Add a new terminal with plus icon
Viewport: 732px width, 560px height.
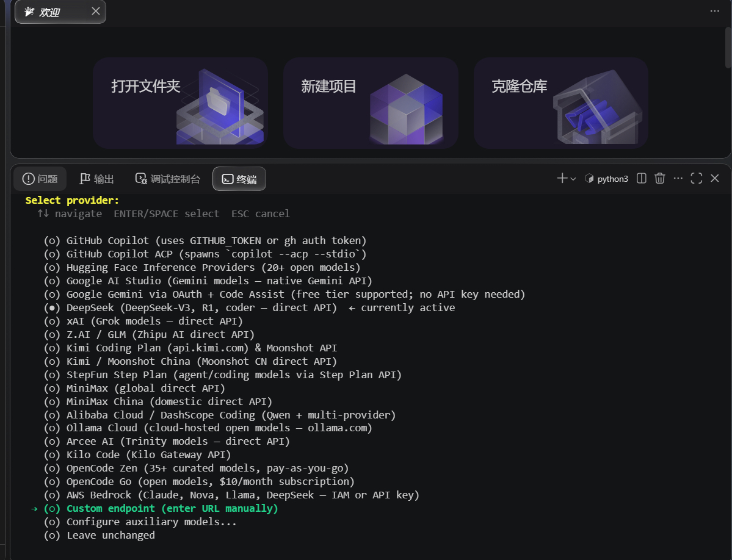pos(562,178)
